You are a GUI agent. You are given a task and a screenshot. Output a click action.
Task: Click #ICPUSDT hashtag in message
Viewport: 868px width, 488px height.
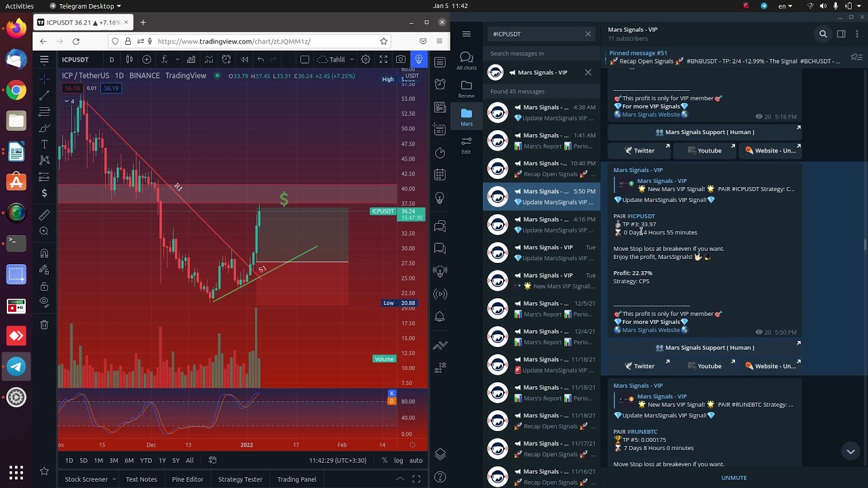coord(641,216)
